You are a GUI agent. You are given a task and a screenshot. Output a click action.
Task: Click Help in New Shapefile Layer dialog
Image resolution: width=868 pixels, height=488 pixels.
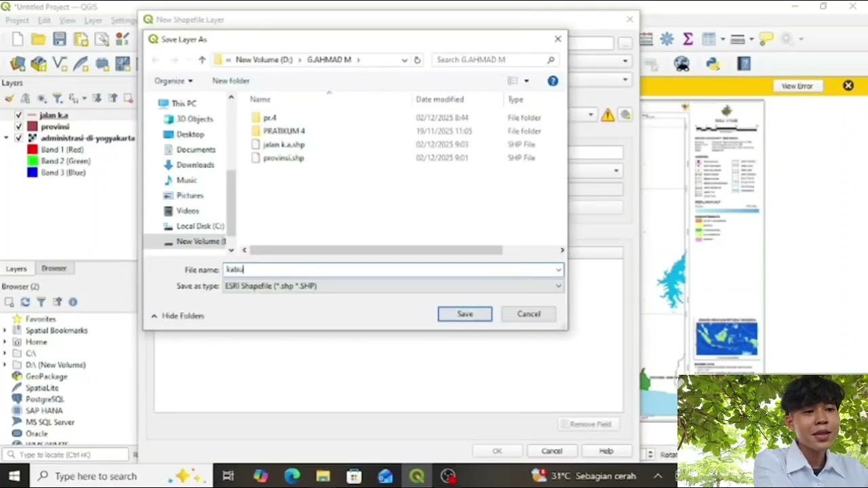click(x=606, y=451)
